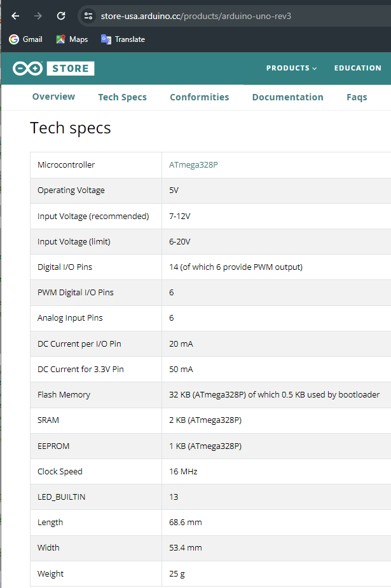Open the EDUCATION menu item
This screenshot has height=588, width=391.
357,68
